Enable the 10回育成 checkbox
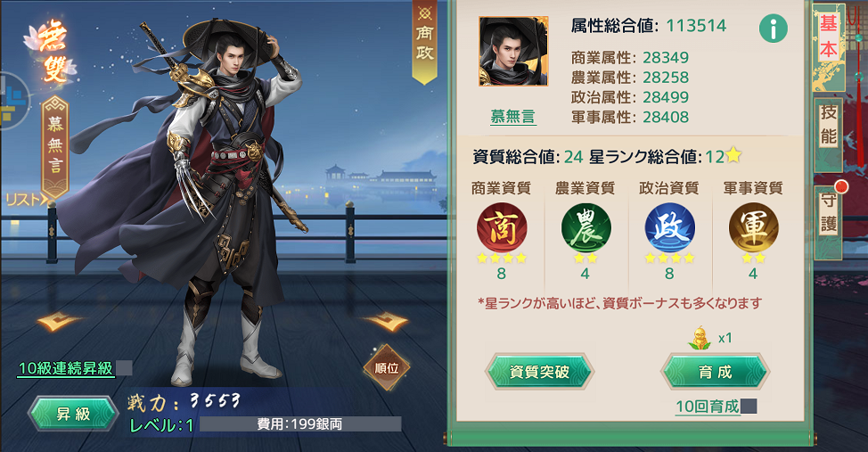Screen dimensions: 868x452 (749, 406)
